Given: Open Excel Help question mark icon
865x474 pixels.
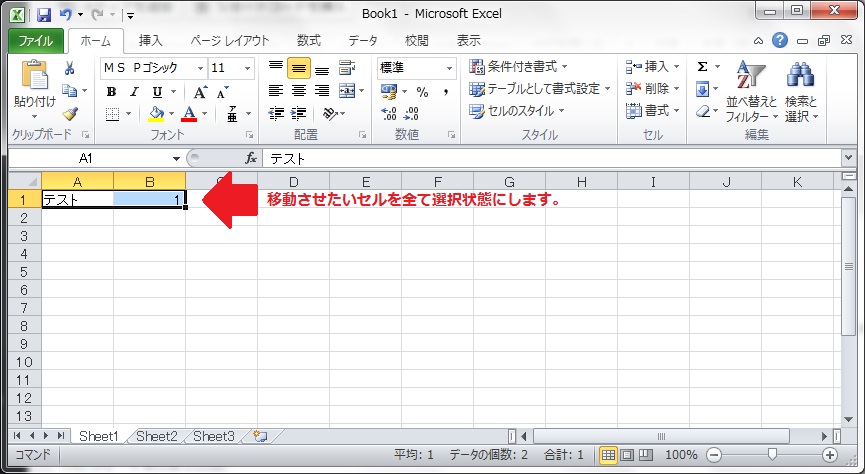Looking at the screenshot, I should 779,40.
